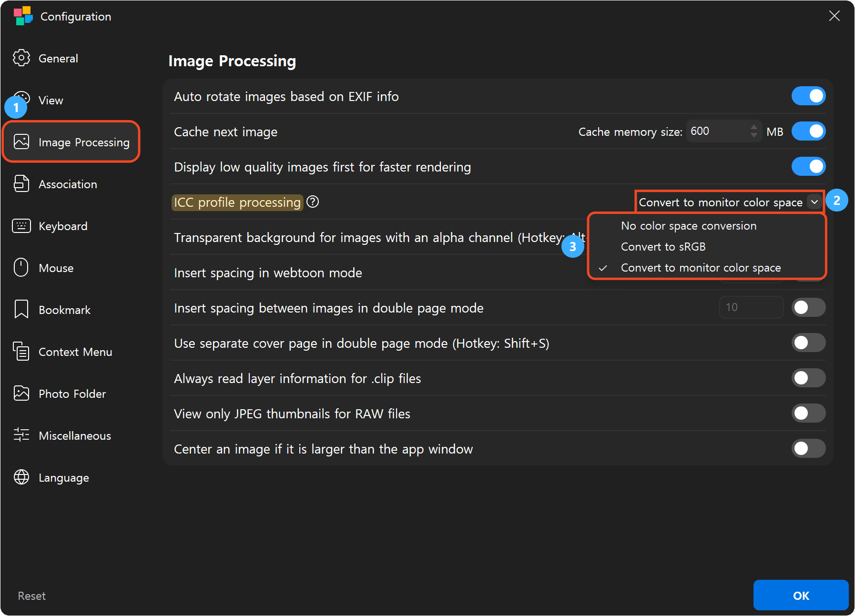Click the double page spacing field showing 10
This screenshot has width=855, height=616.
tap(751, 307)
